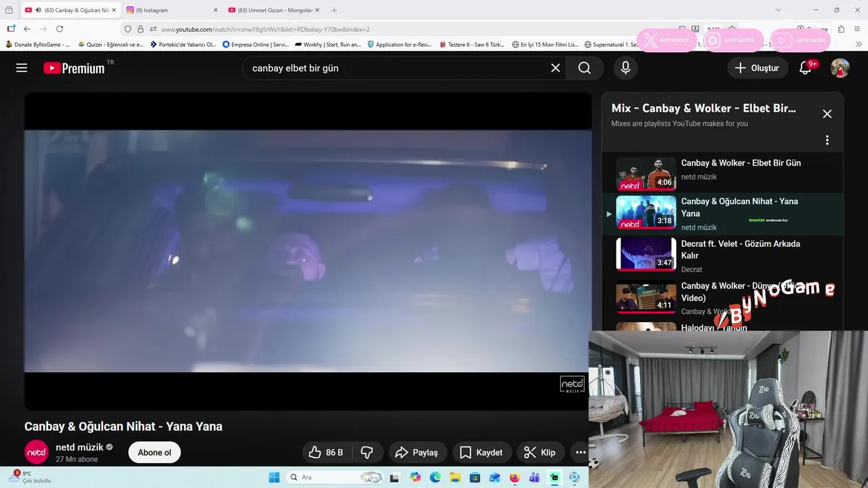Open the YouTube hamburger guide menu
The image size is (868, 488).
click(22, 68)
